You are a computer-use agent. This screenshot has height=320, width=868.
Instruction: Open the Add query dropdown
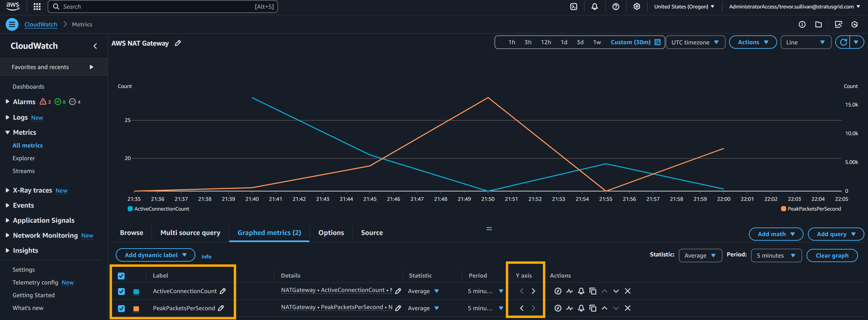(836, 234)
